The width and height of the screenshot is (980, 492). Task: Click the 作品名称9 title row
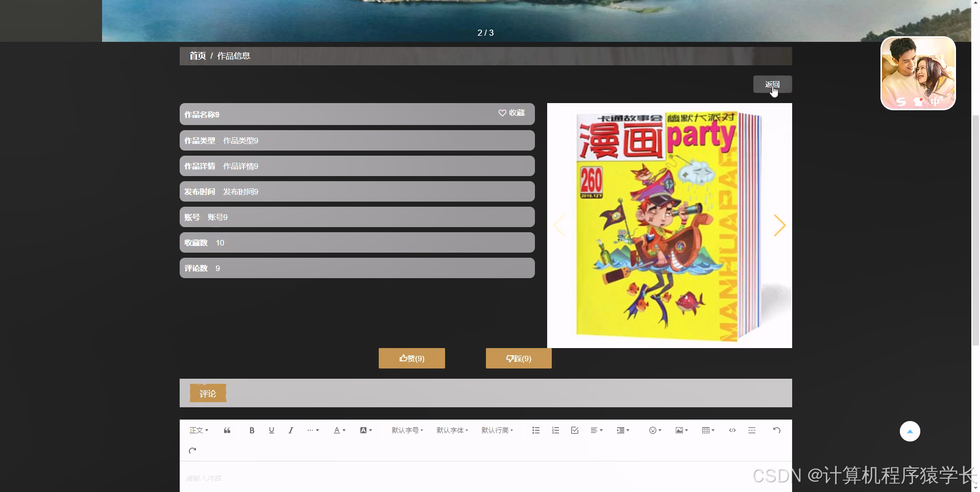pos(357,114)
